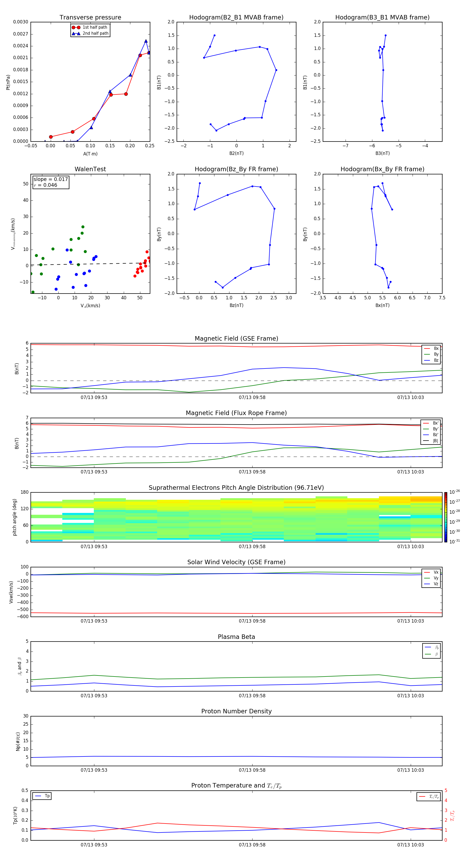Click the "Pt(nPa)" y-axis label
This screenshot has width=473, height=868.
click(8, 82)
